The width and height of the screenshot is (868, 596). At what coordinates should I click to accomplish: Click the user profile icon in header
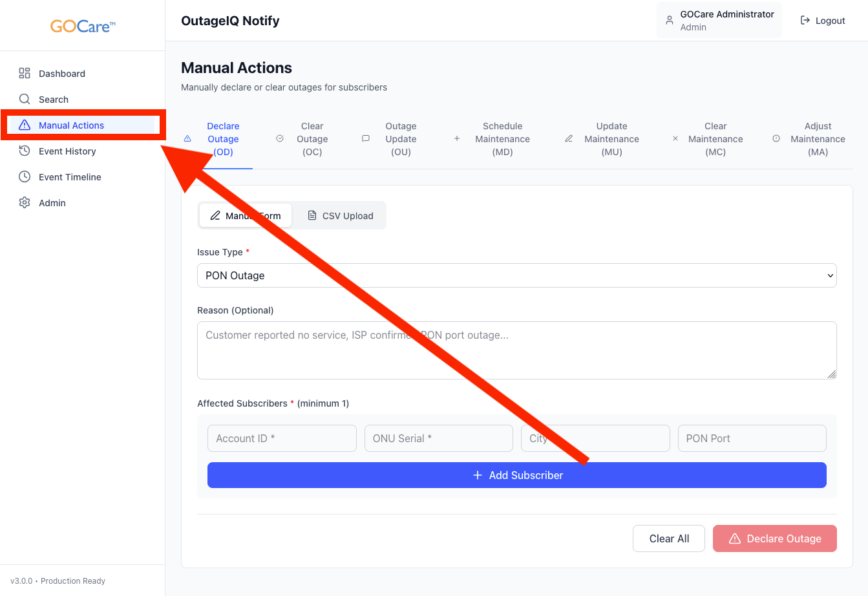(x=670, y=21)
